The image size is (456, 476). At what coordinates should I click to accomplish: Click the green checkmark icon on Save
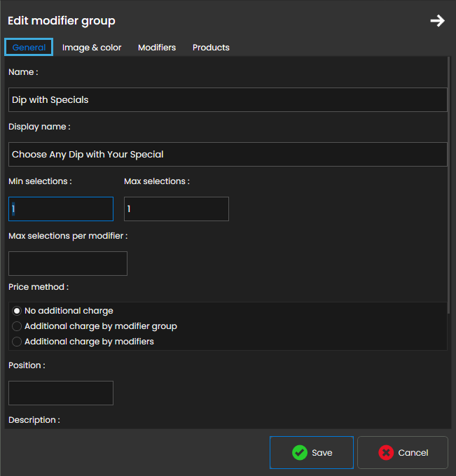(x=300, y=453)
